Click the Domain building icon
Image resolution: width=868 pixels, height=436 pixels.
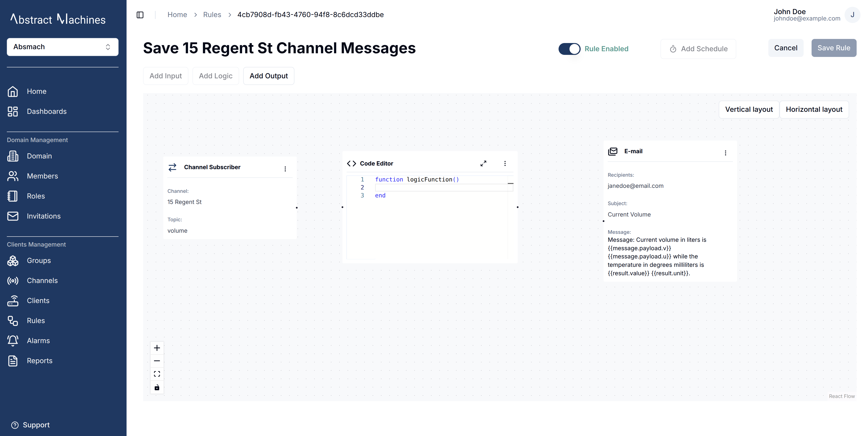tap(13, 156)
